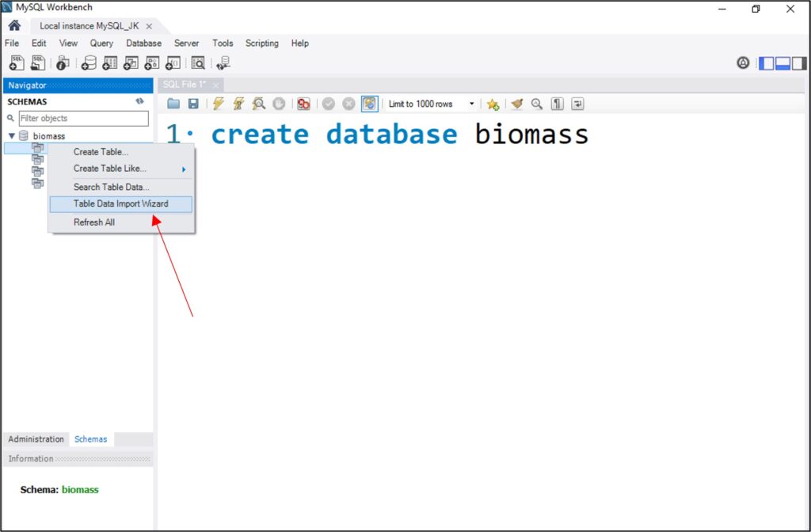
Task: Click the Filter objects search field
Action: pyautogui.click(x=83, y=119)
